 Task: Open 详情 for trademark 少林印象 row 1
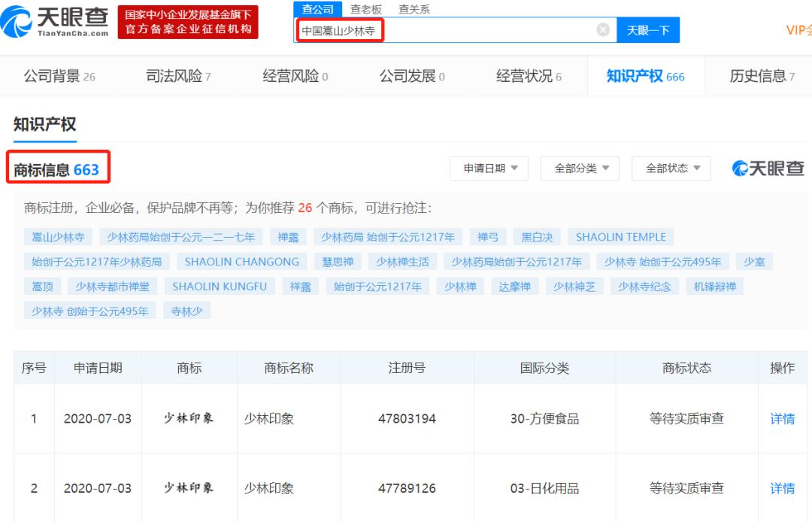783,419
